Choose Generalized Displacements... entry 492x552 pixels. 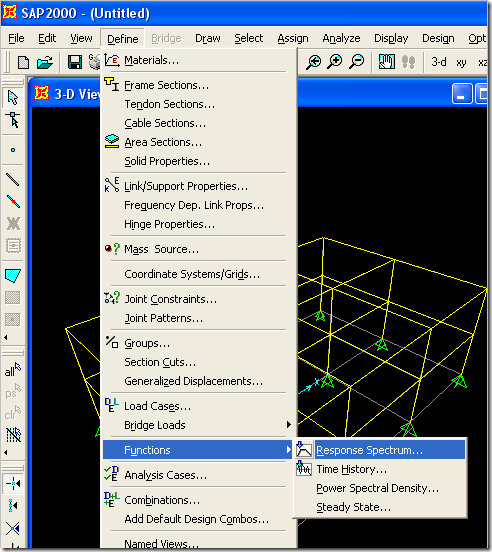[199, 381]
